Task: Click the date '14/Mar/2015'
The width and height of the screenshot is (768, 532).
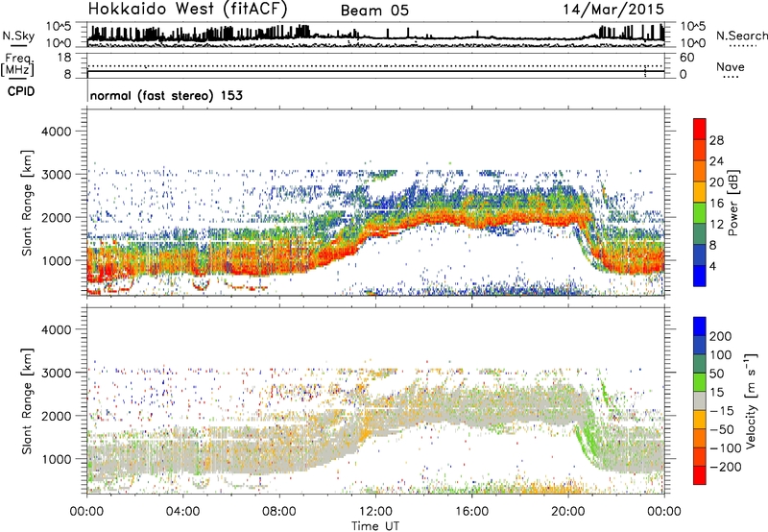Action: 613,10
